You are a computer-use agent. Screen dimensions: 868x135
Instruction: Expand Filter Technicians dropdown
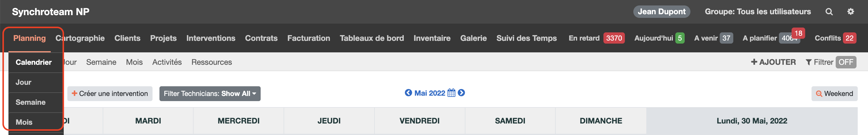click(x=210, y=94)
